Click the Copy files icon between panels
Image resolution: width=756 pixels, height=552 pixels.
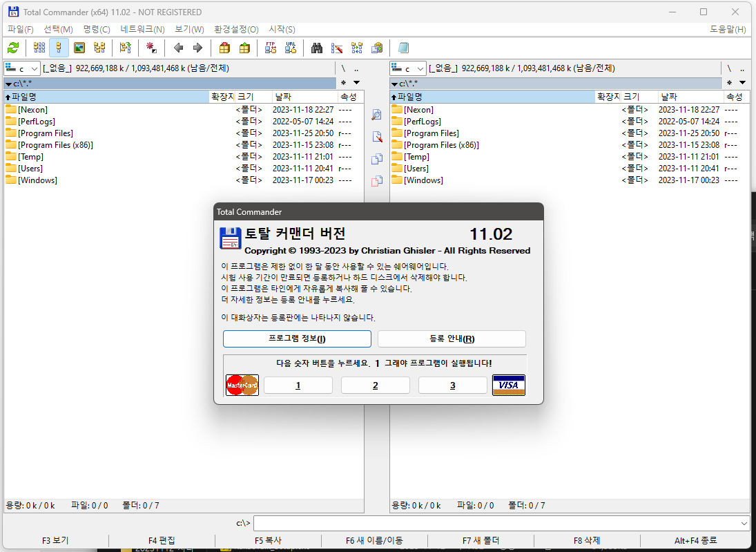pyautogui.click(x=376, y=159)
